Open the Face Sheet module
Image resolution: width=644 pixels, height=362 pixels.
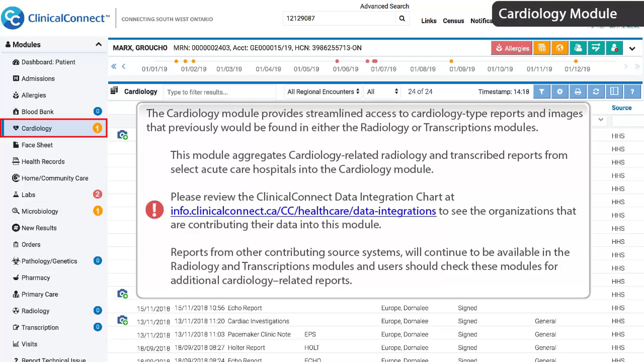pos(54,145)
